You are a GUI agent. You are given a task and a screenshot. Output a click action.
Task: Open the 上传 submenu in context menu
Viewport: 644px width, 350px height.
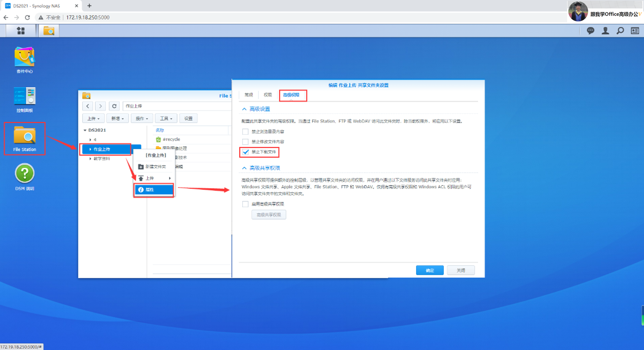click(x=154, y=178)
